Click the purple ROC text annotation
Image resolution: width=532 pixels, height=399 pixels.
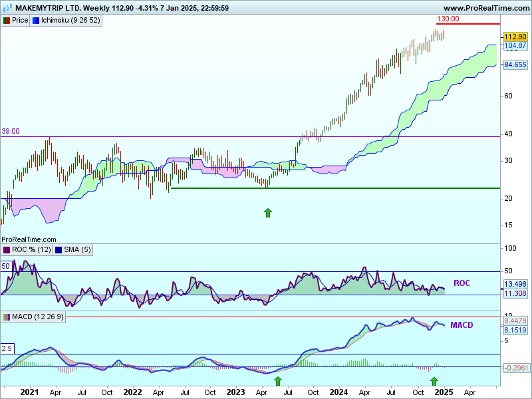click(462, 283)
